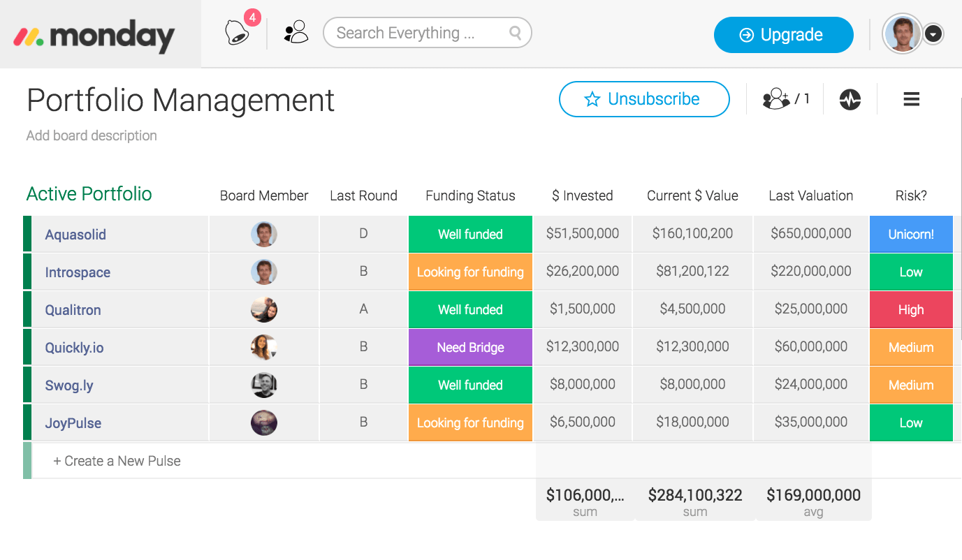This screenshot has height=560, width=962.
Task: Click the $ Invested column header
Action: (x=583, y=196)
